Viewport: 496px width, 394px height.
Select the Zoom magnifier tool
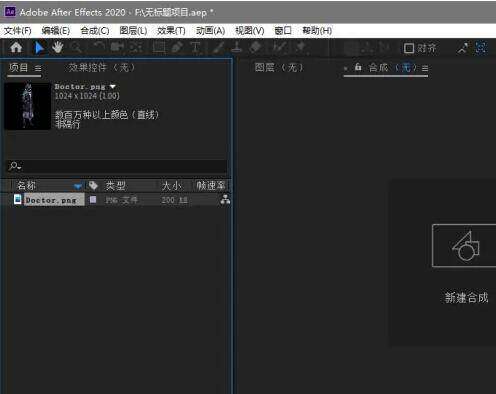pos(77,48)
